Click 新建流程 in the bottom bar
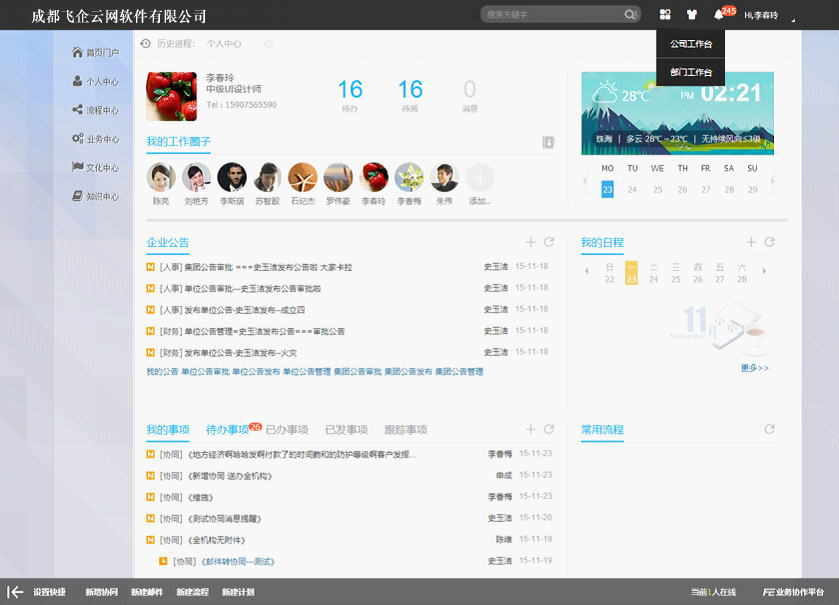The height and width of the screenshot is (605, 839). click(x=193, y=592)
